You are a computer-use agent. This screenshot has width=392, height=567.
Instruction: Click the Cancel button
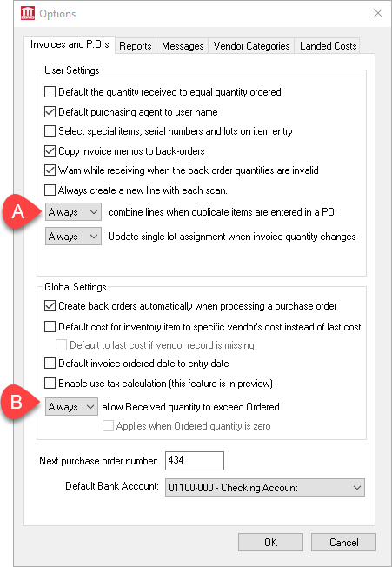pos(343,543)
